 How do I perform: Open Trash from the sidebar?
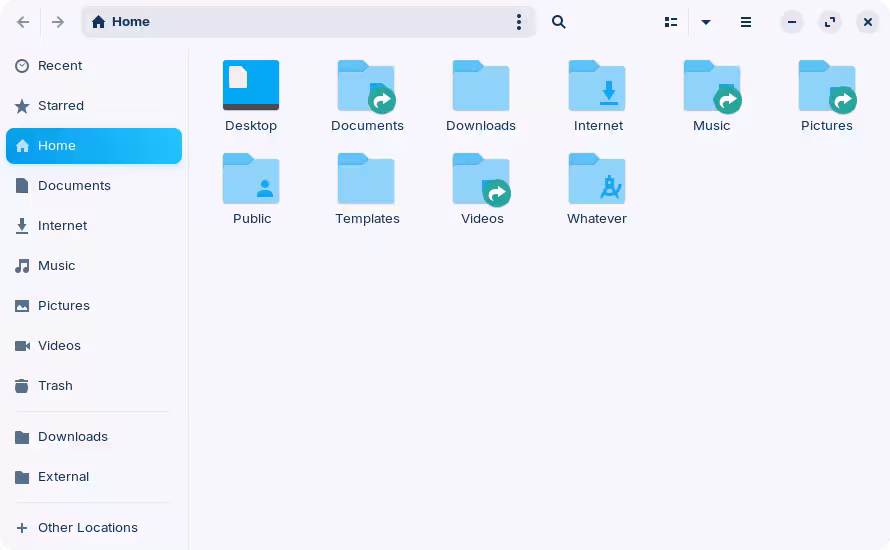pyautogui.click(x=55, y=386)
